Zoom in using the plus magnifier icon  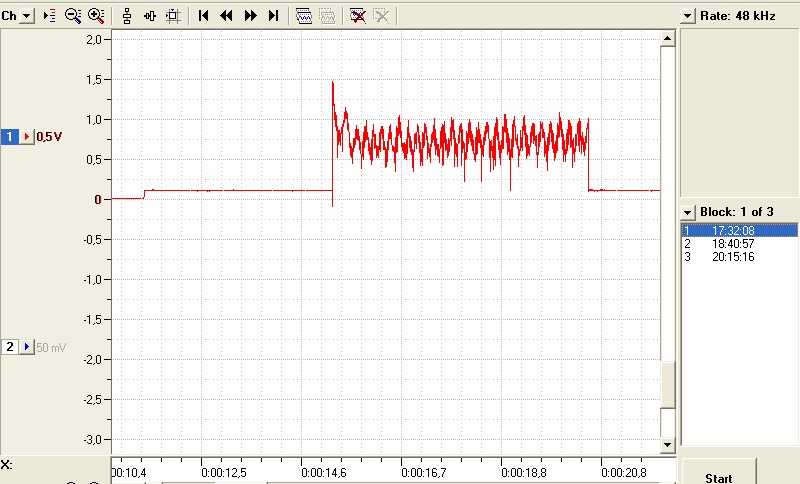[x=96, y=16]
